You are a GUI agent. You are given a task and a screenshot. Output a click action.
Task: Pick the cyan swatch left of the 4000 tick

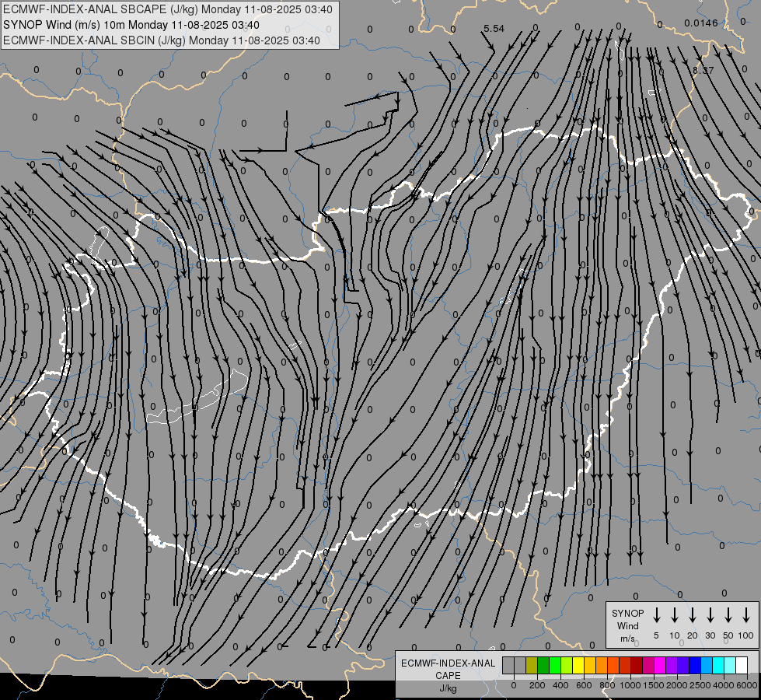tap(718, 665)
